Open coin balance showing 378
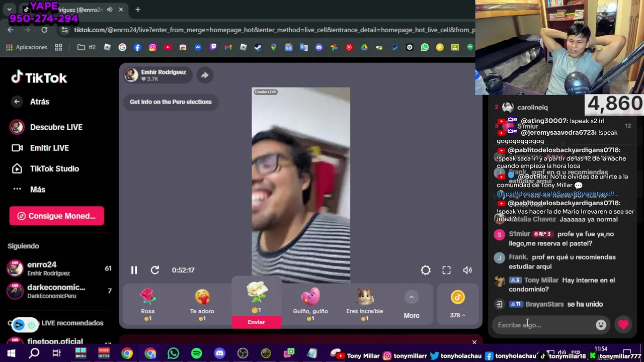644x362 pixels. pyautogui.click(x=457, y=305)
